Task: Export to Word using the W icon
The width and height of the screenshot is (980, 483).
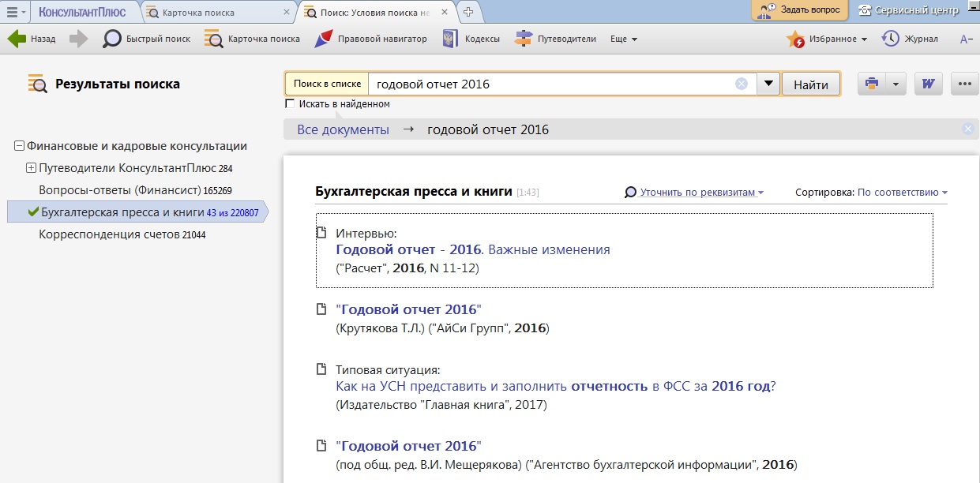Action: pyautogui.click(x=929, y=84)
